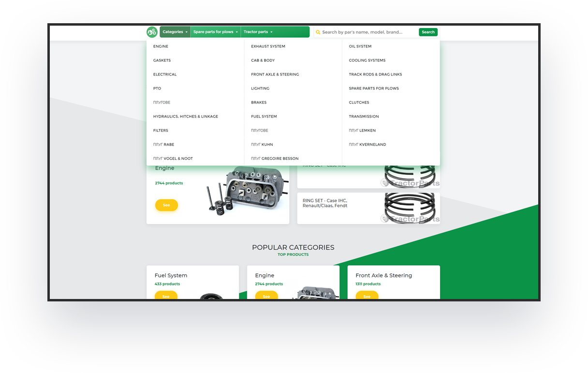This screenshot has width=588, height=373.
Task: Select the ELECTRICAL category
Action: click(x=164, y=74)
